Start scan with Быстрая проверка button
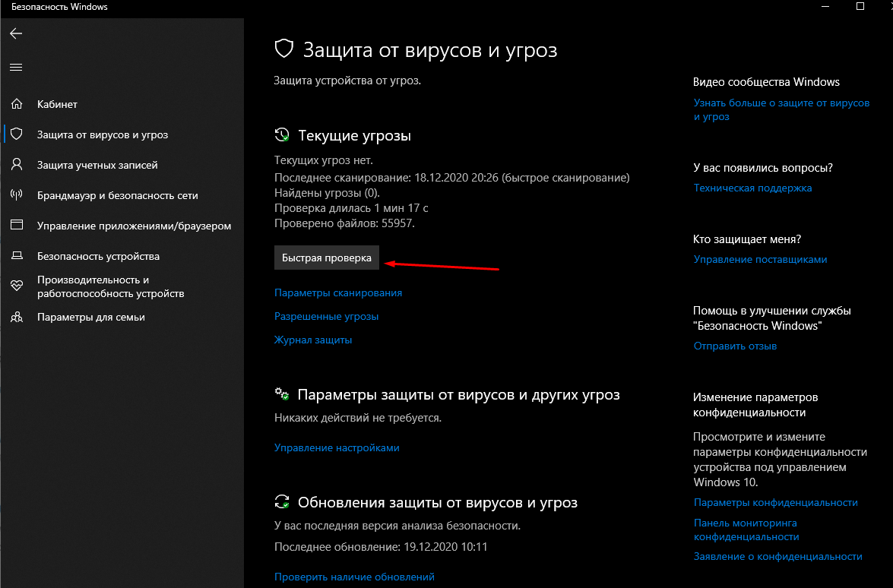Screen dimensions: 893x588 (x=326, y=258)
